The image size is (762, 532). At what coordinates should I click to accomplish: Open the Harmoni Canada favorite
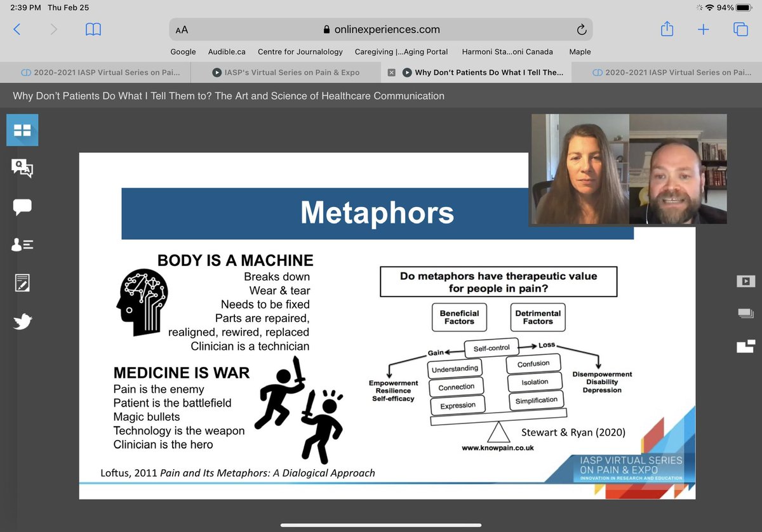pos(507,51)
